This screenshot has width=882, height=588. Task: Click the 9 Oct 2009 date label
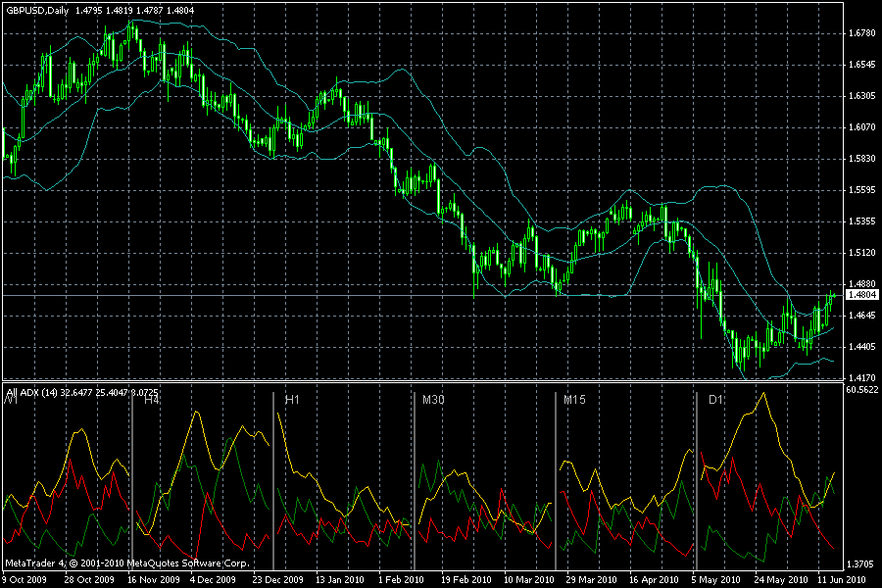[24, 579]
